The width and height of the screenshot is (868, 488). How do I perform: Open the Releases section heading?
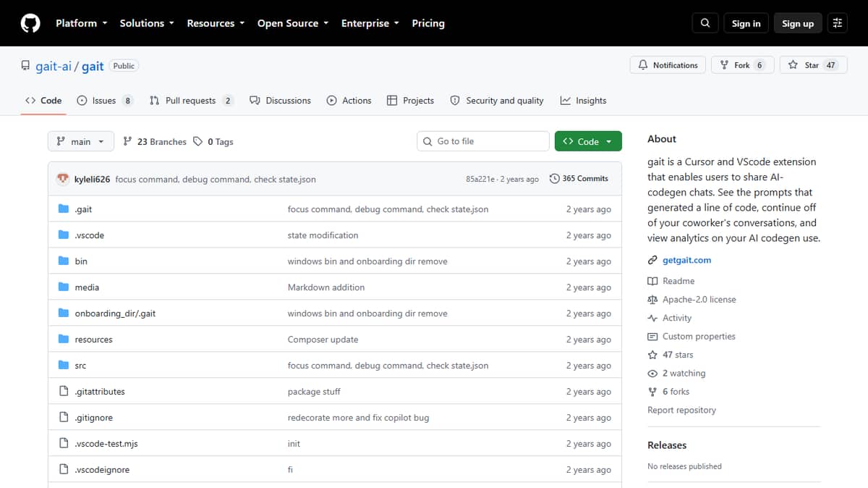click(x=667, y=445)
